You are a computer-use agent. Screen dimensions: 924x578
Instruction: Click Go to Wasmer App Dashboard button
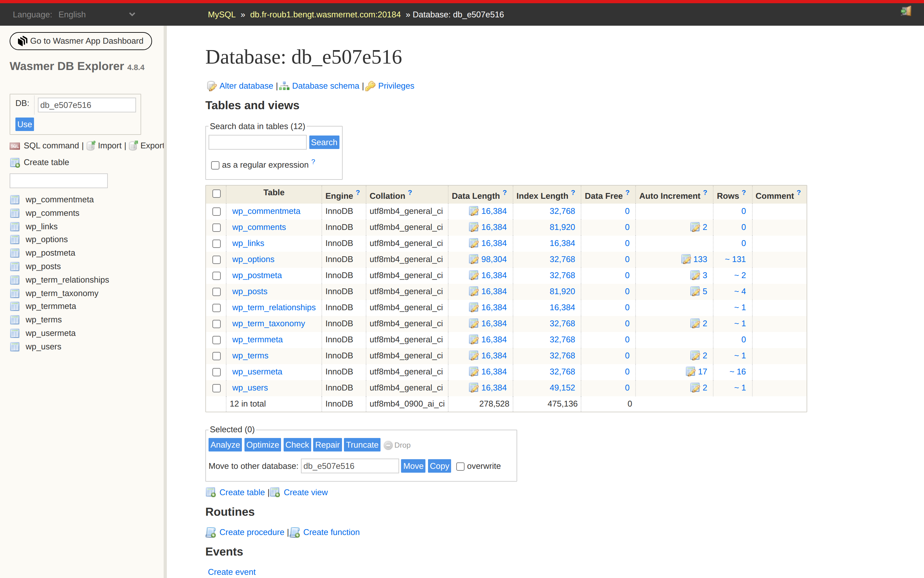pos(81,41)
